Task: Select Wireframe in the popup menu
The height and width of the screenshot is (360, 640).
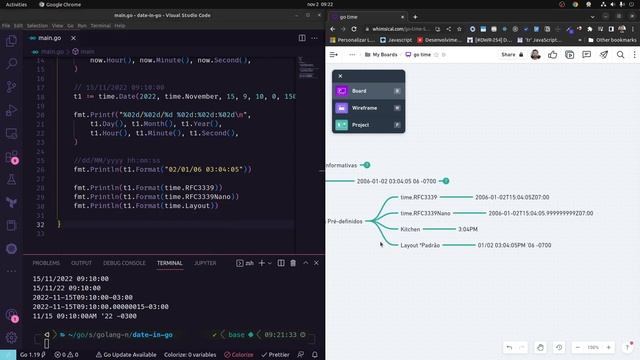Action: point(369,108)
